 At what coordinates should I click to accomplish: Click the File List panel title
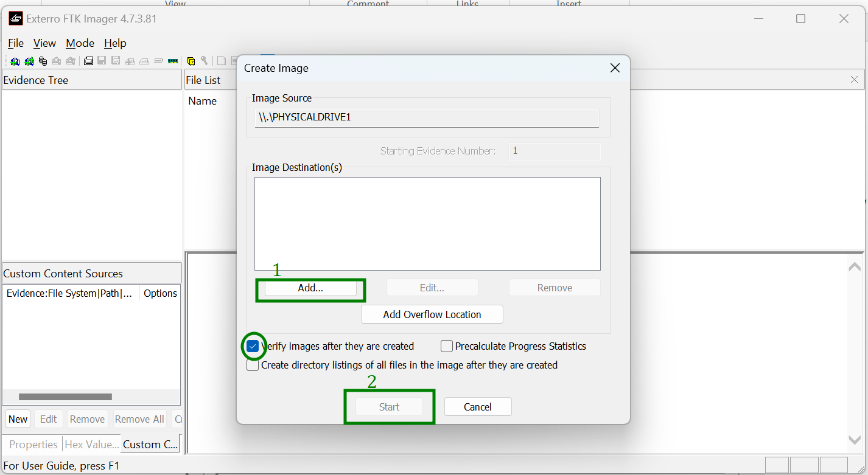(203, 80)
